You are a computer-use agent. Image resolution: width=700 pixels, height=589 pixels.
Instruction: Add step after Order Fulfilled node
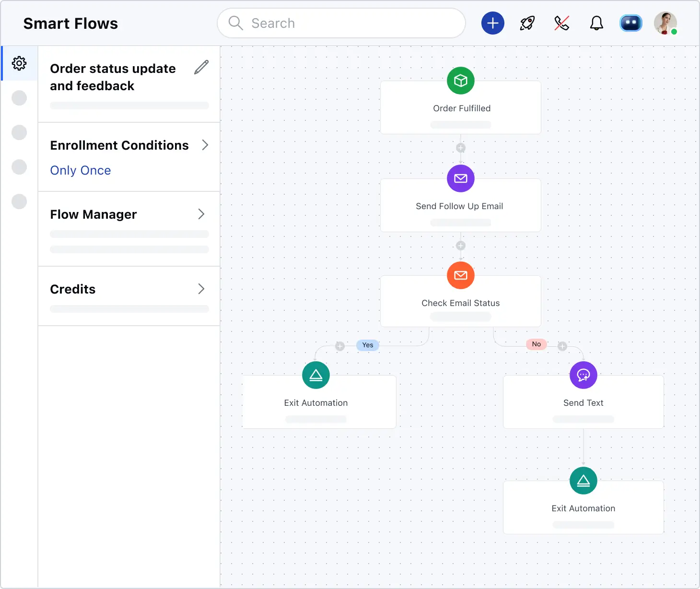461,148
